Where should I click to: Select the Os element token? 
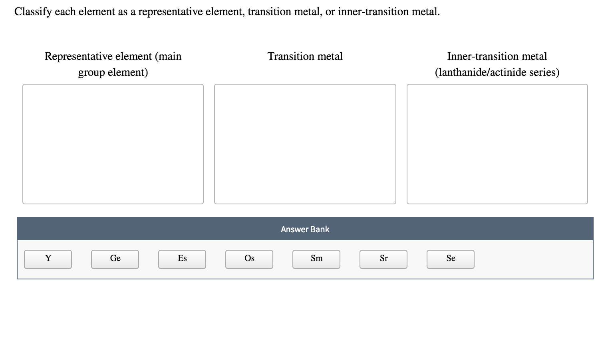(249, 259)
